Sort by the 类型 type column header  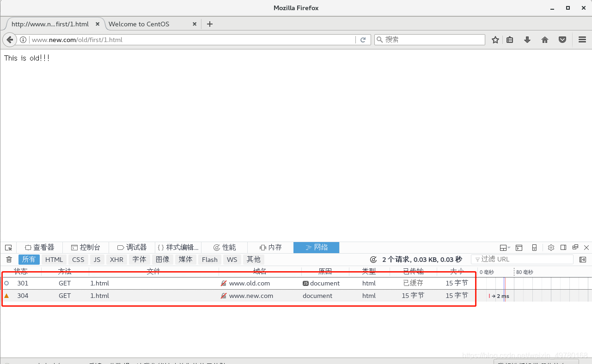[x=369, y=272]
